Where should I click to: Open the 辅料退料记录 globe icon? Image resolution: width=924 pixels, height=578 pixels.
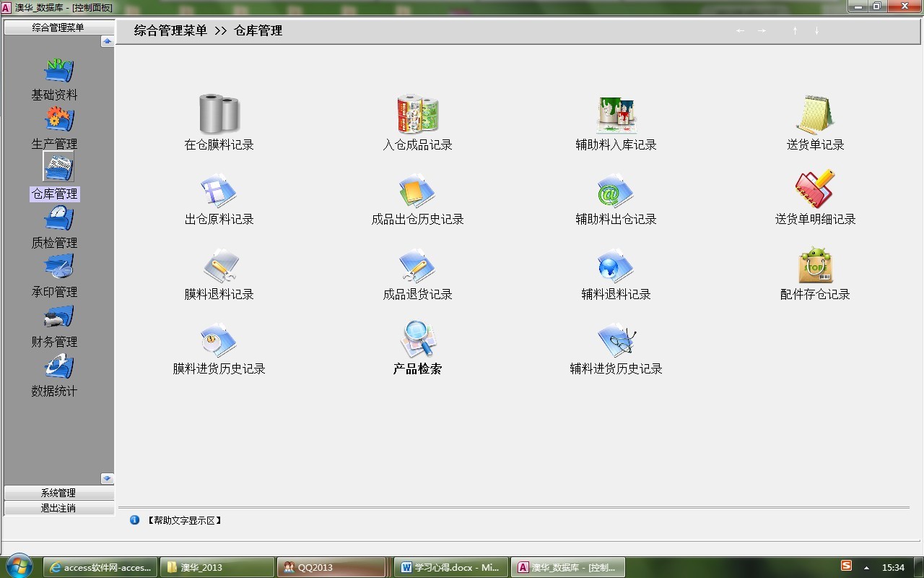coord(616,267)
